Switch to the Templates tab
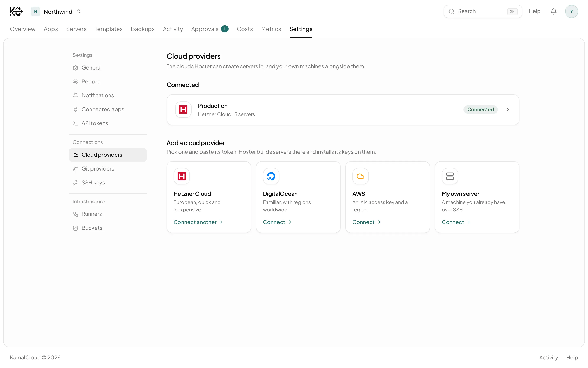 108,29
